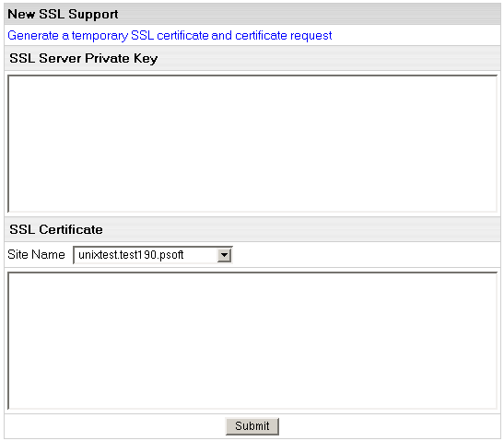Click the black triangle icon beside the site name
504x441 pixels.
coord(224,255)
